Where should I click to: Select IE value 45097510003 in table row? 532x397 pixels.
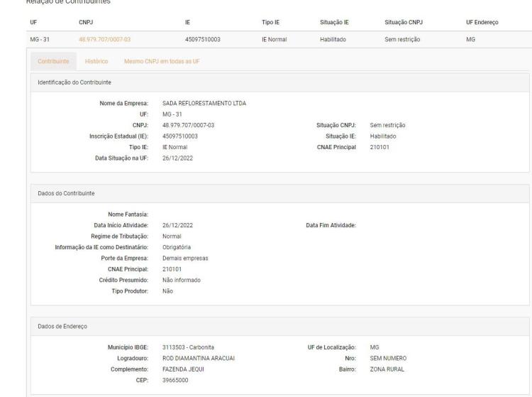[203, 39]
